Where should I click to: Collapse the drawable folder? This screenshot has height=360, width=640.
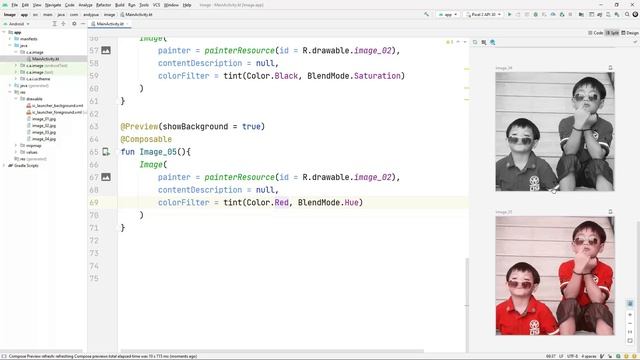coord(16,99)
